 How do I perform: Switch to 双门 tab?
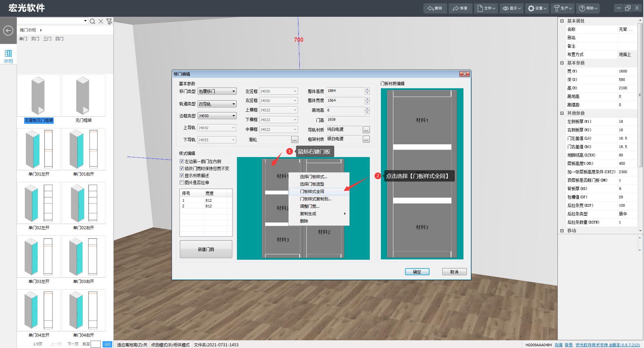coord(35,39)
